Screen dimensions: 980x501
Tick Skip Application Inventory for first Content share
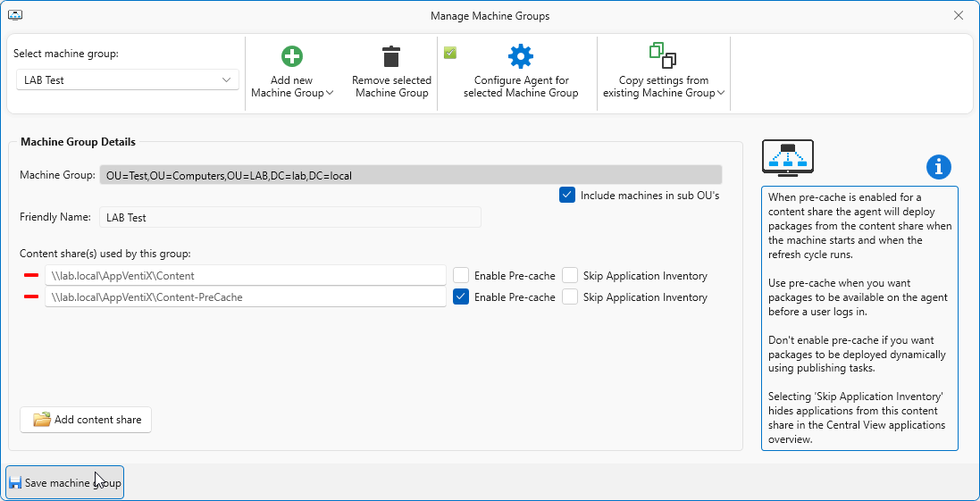tap(570, 276)
